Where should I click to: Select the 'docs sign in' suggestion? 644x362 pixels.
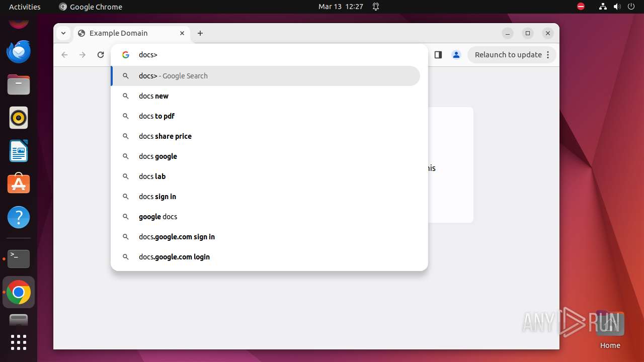click(266, 197)
